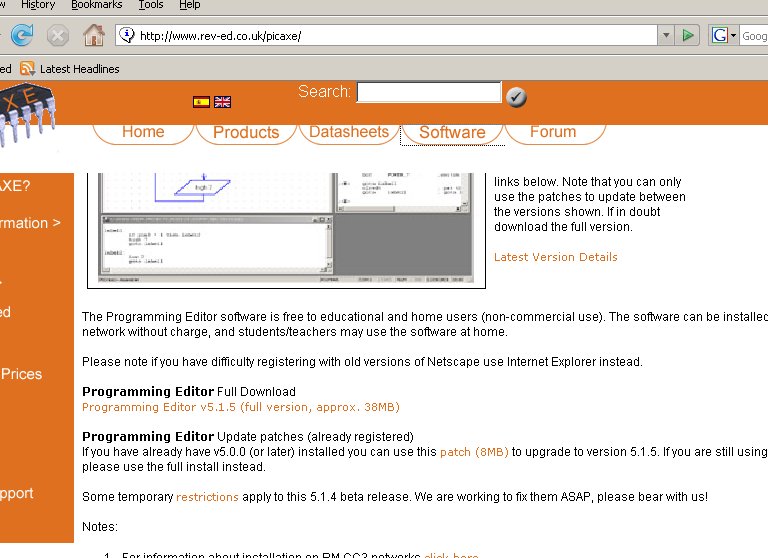Go to the browser home page icon
The image size is (768, 558).
tap(94, 35)
